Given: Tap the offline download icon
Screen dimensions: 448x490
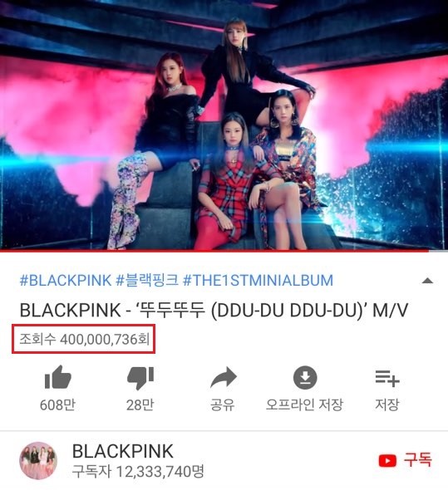Looking at the screenshot, I should (x=305, y=378).
